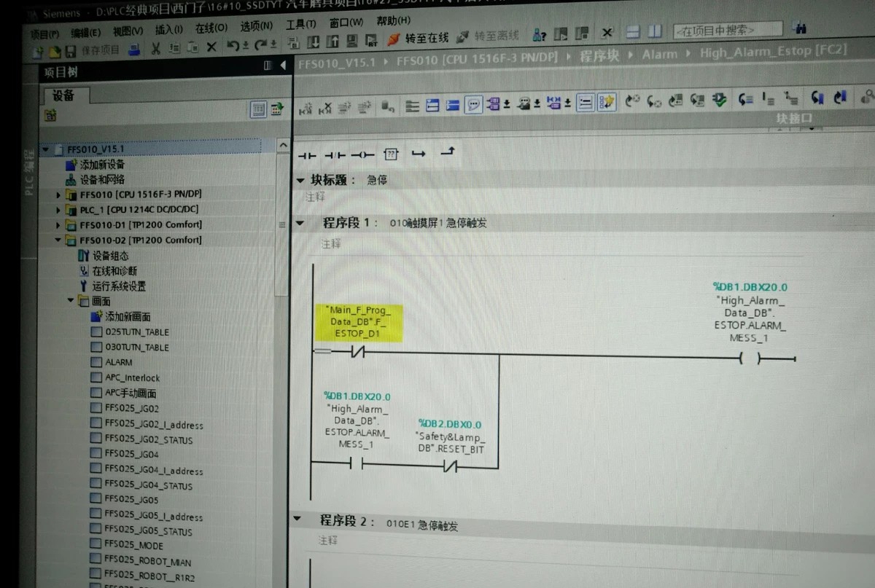Click the search binoculars icon

(800, 28)
